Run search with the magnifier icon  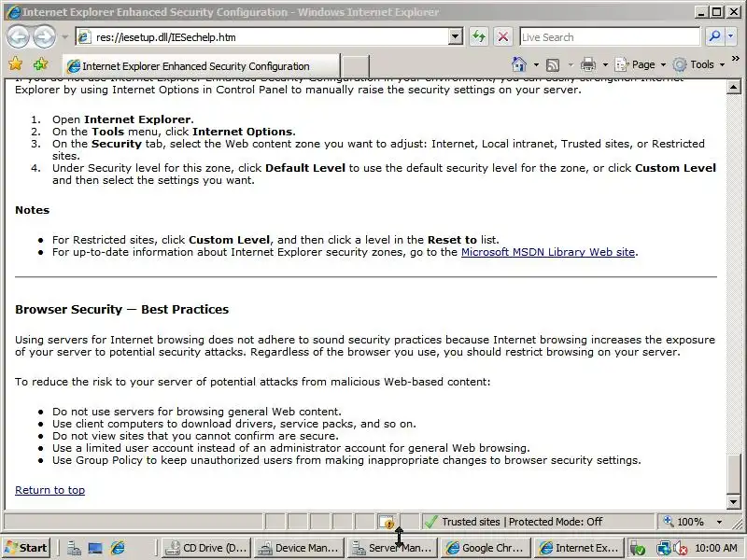pyautogui.click(x=713, y=37)
